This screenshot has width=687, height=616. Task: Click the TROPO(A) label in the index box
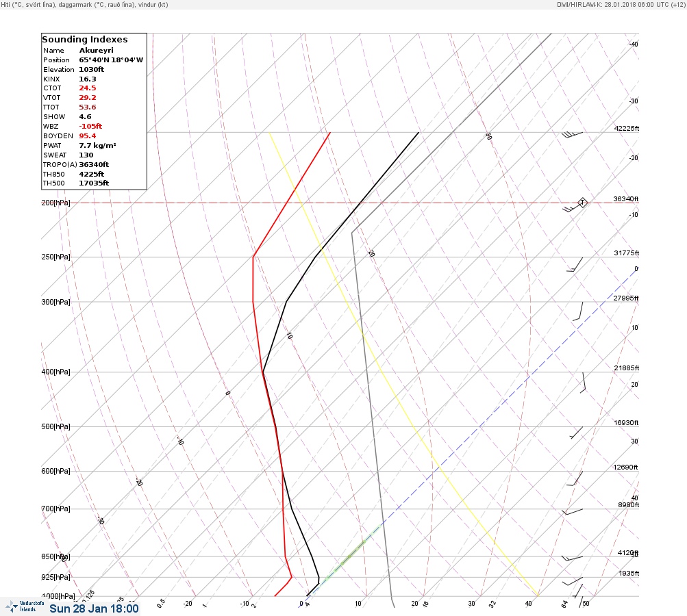point(60,165)
